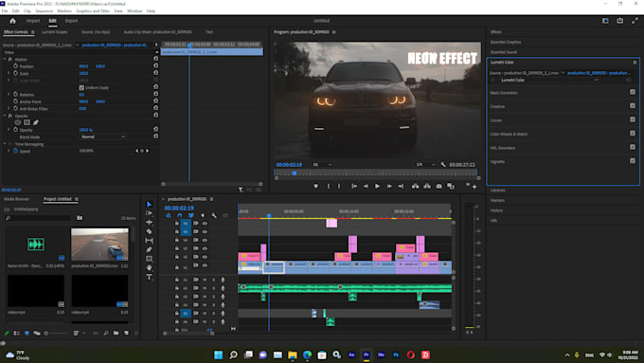644x363 pixels.
Task: Expand the Rotation property twirl arrow
Action: pos(9,95)
